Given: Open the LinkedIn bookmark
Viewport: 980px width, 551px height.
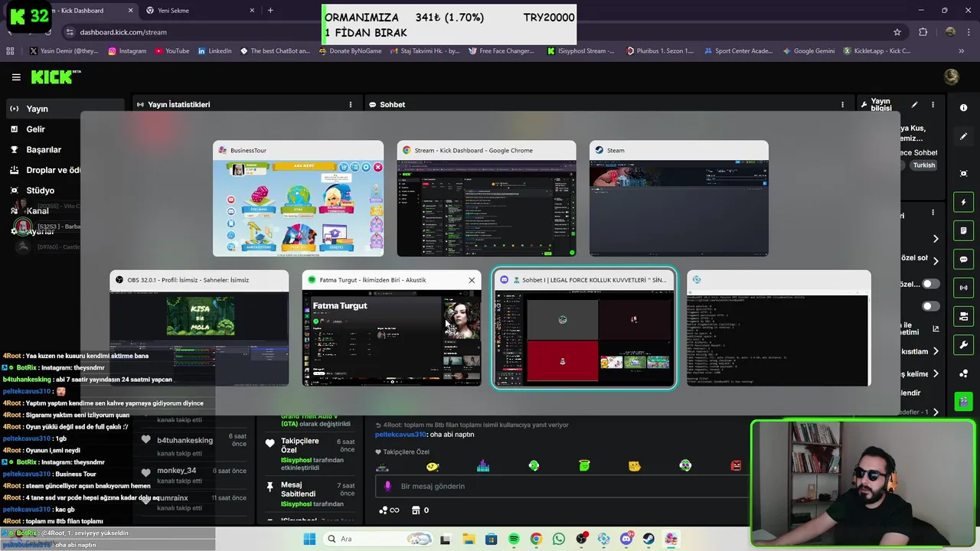Looking at the screenshot, I should pos(214,51).
